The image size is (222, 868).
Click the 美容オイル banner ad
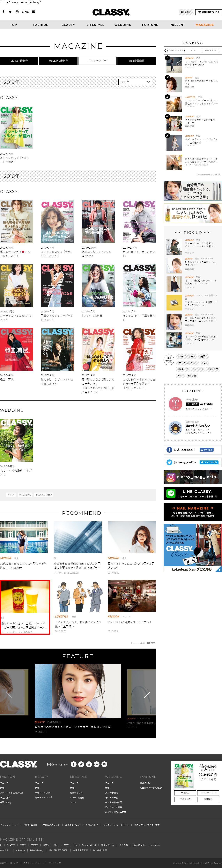[193, 213]
